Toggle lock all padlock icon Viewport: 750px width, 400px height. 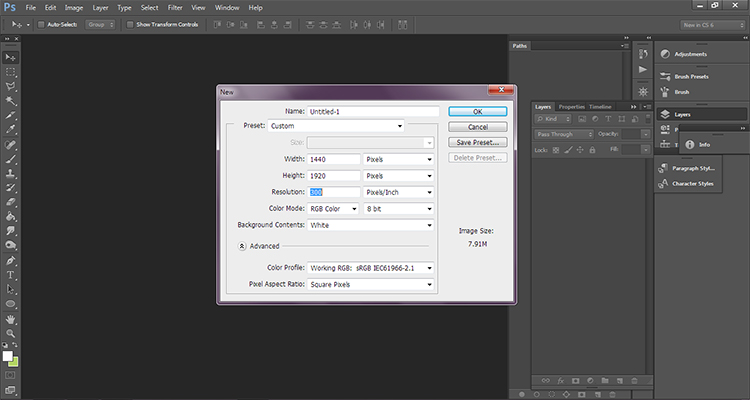pos(592,150)
